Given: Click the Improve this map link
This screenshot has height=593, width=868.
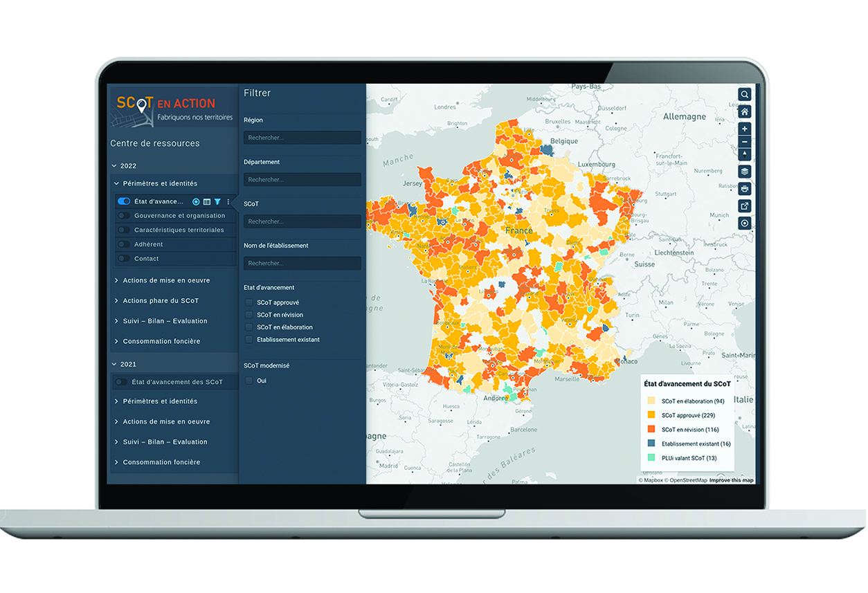Looking at the screenshot, I should pyautogui.click(x=731, y=480).
